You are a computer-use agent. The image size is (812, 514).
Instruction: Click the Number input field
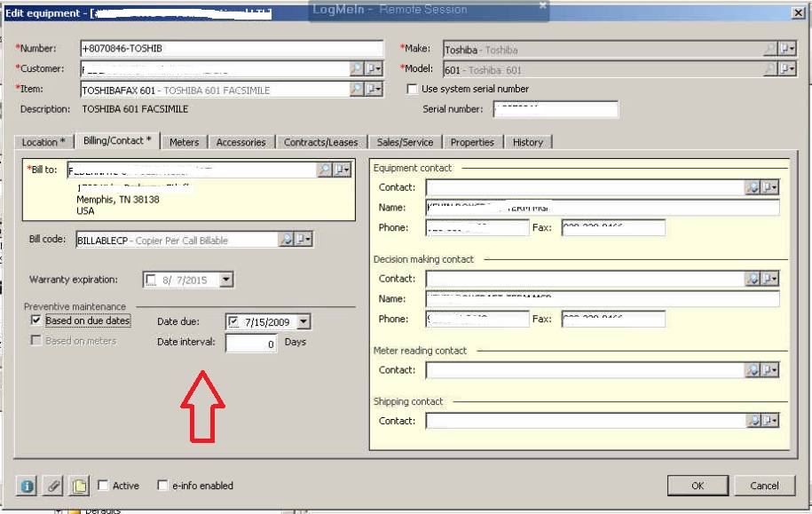232,48
